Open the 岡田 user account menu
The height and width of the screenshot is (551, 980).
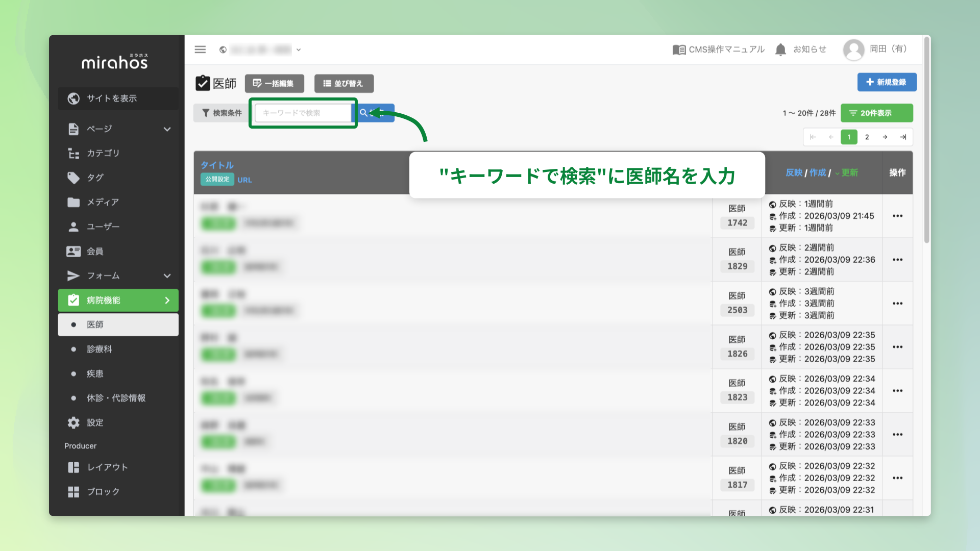[875, 49]
